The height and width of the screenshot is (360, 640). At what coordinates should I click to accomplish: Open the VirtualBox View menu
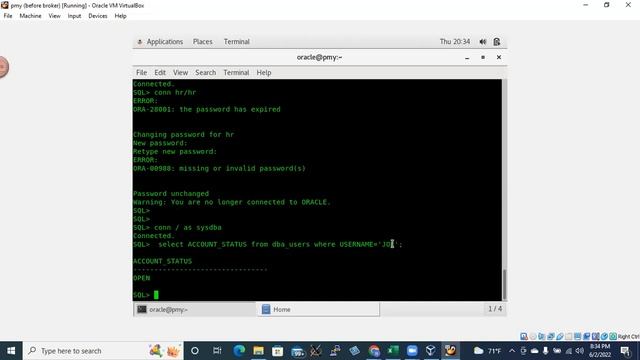(x=54, y=16)
